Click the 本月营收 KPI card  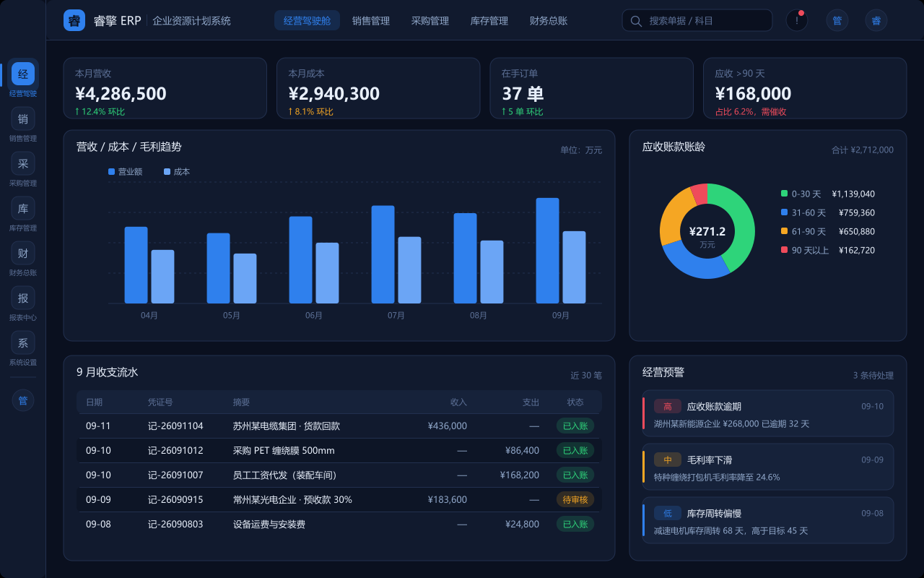[x=165, y=88]
